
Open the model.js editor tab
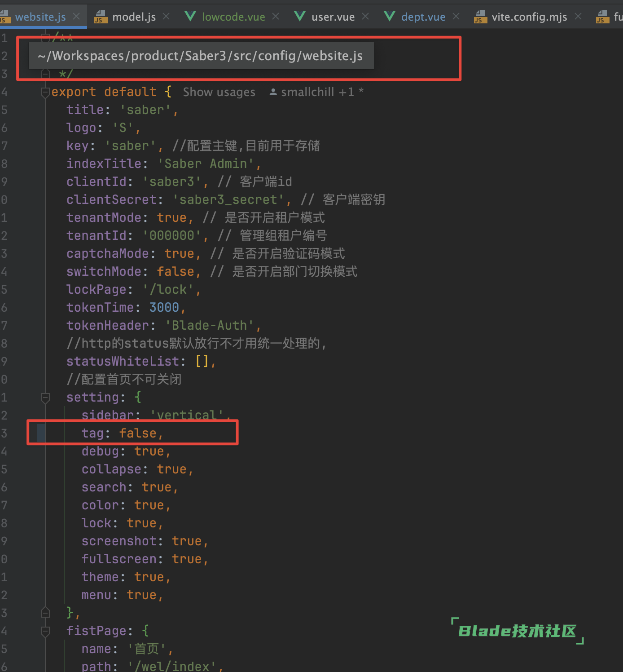[134, 17]
